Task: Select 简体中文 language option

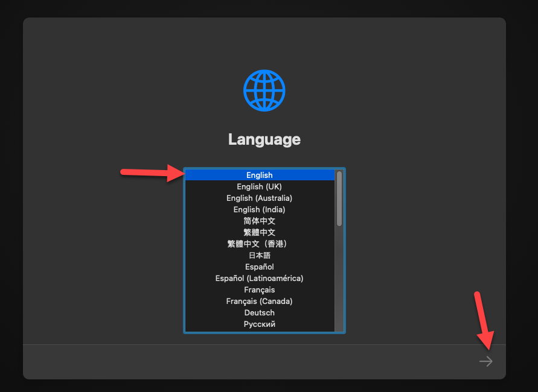Action: click(259, 221)
